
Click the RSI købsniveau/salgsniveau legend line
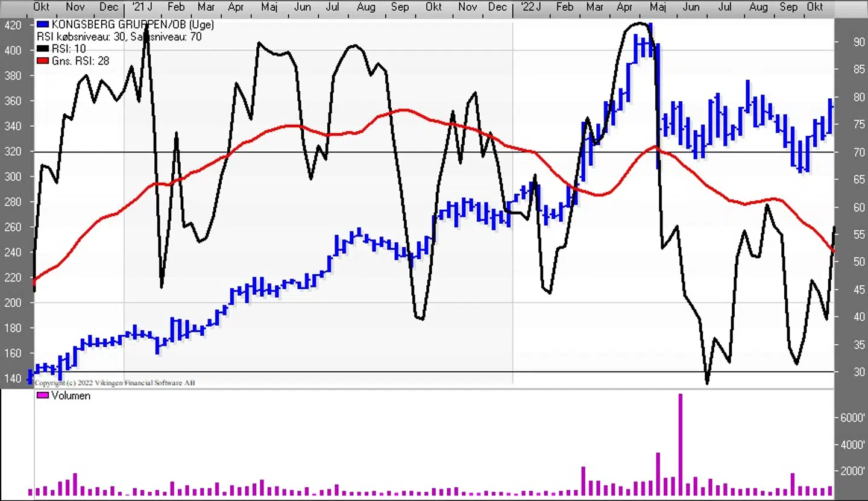coord(119,37)
